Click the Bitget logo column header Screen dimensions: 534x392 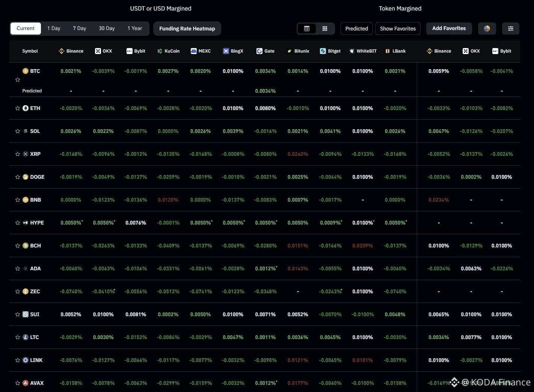(x=322, y=51)
